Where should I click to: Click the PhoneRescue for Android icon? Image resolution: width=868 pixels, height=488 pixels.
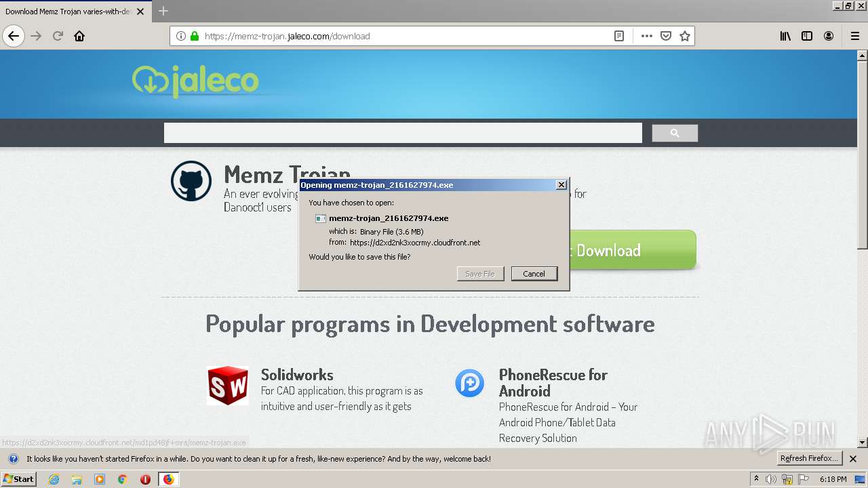pos(469,383)
